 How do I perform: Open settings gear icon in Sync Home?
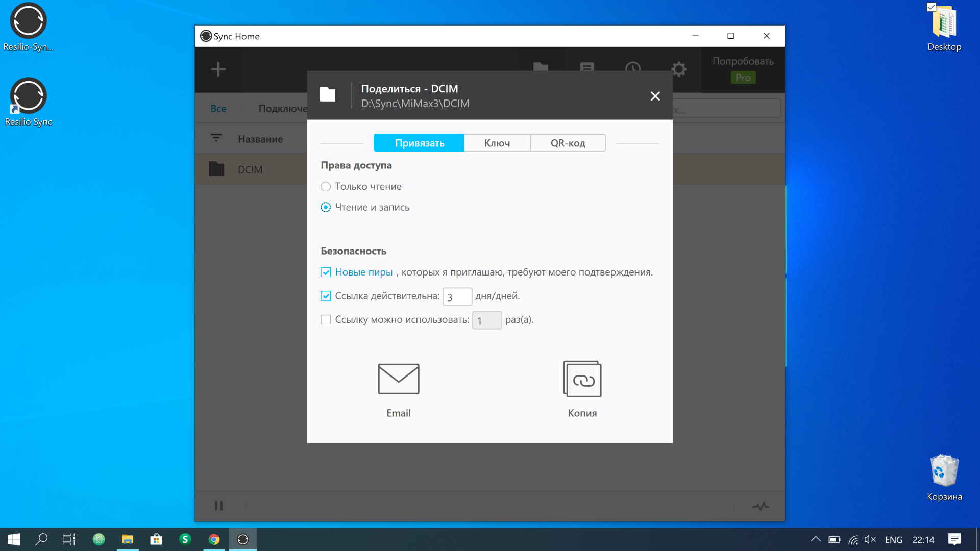(x=679, y=69)
